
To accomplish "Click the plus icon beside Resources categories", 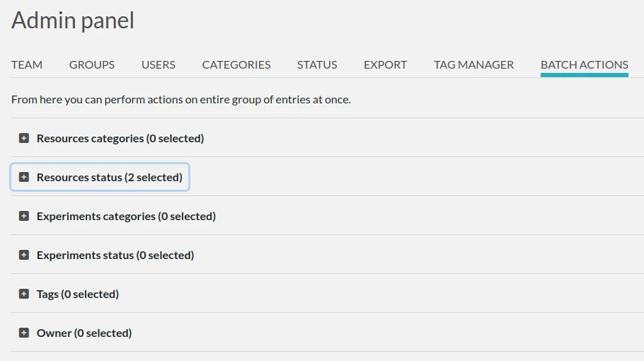I will point(24,139).
